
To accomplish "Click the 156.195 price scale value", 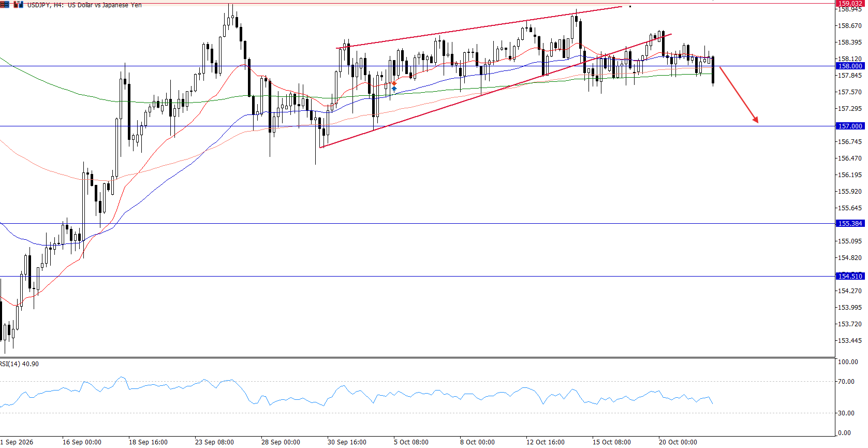I will coord(849,175).
